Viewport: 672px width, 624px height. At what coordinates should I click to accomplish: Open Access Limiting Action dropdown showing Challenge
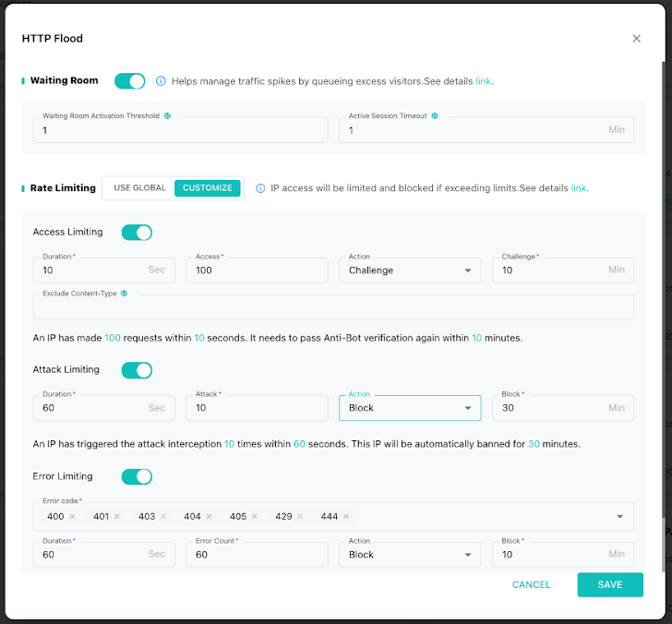click(x=410, y=270)
